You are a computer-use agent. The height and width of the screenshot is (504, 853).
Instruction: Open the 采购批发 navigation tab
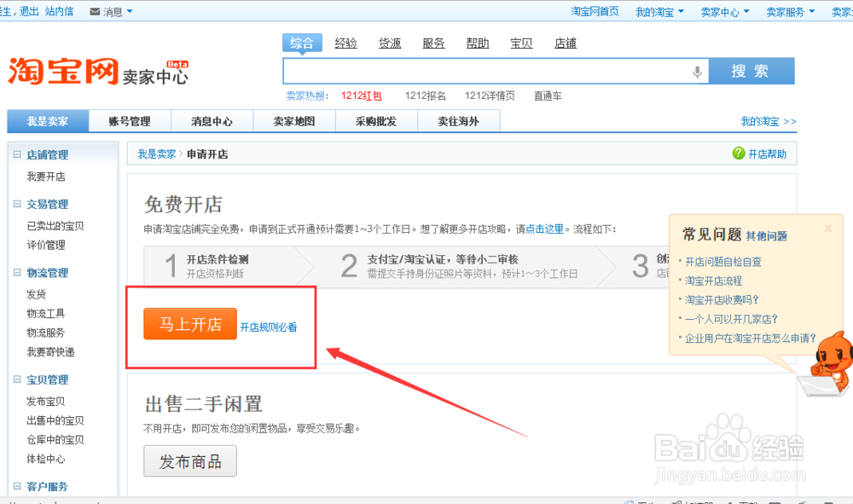376,121
